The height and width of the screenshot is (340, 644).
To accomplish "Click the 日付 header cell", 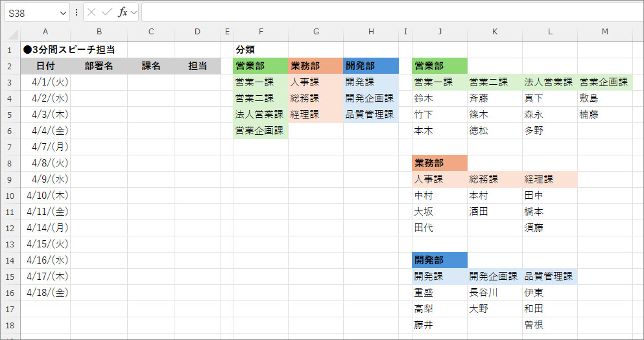I will pyautogui.click(x=45, y=67).
